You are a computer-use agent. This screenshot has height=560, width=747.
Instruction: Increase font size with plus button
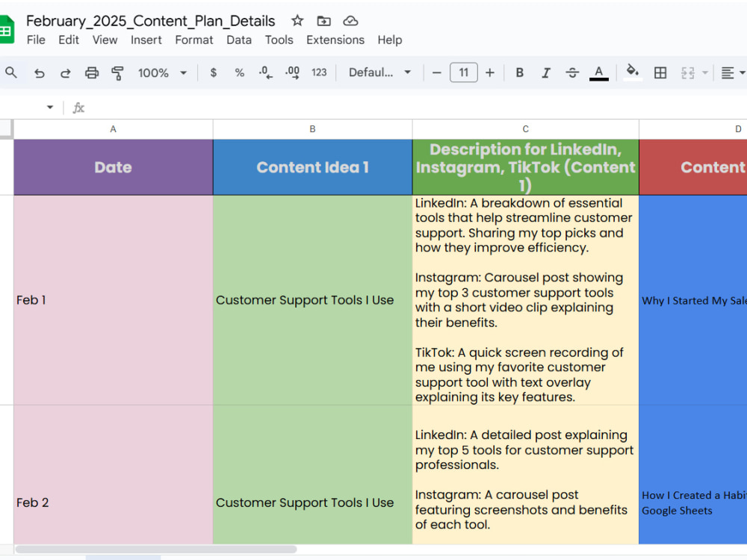pyautogui.click(x=490, y=73)
